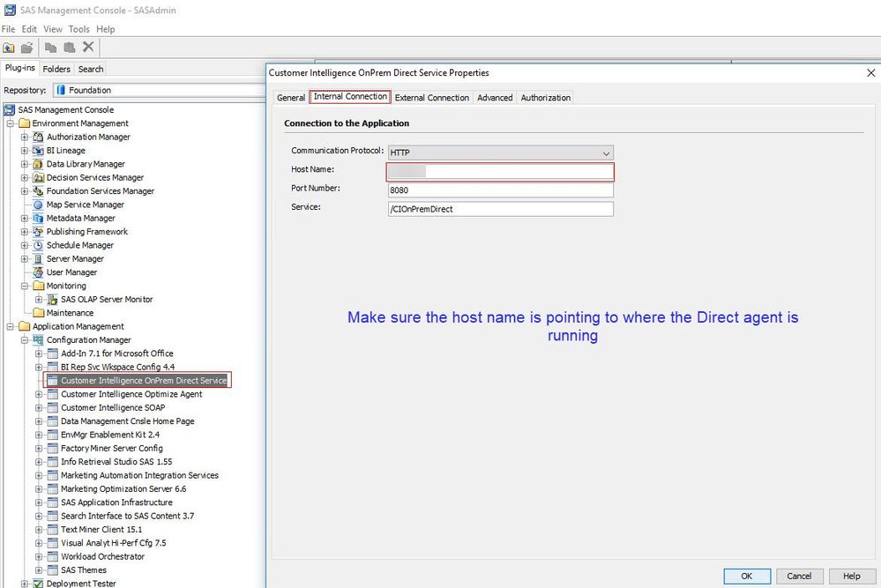Switch to the Authorization tab
Image resolution: width=881 pixels, height=588 pixels.
pos(546,98)
